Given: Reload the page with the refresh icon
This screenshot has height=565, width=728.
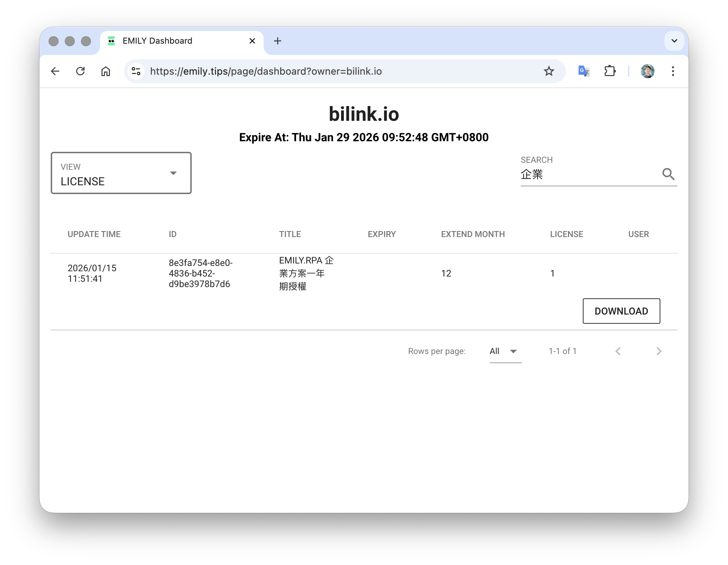Looking at the screenshot, I should pos(80,72).
